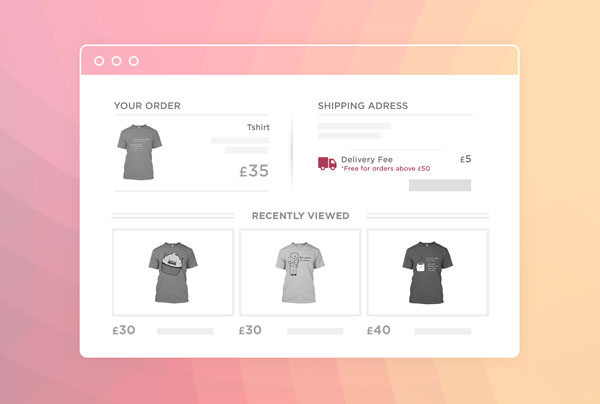Click the free orders above £50 note

386,169
